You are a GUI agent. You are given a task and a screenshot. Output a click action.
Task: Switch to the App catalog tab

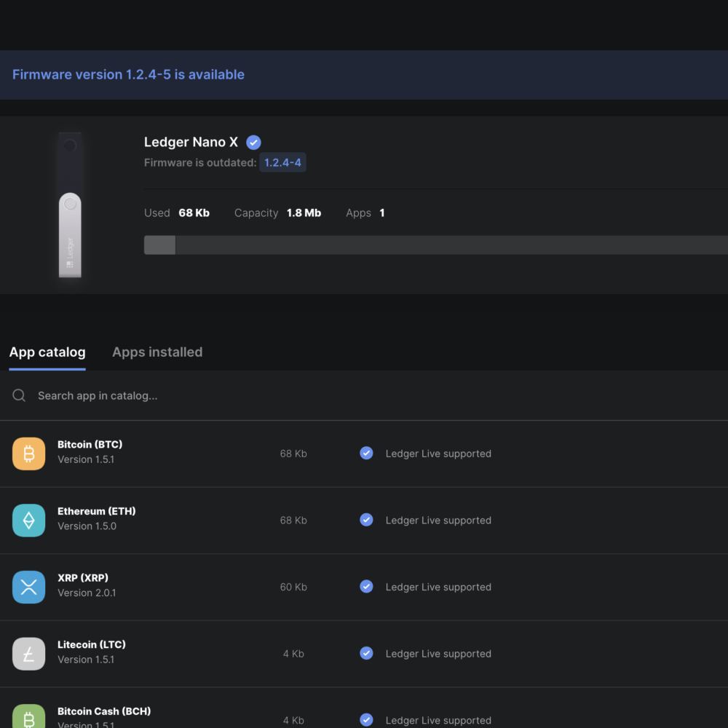47,352
